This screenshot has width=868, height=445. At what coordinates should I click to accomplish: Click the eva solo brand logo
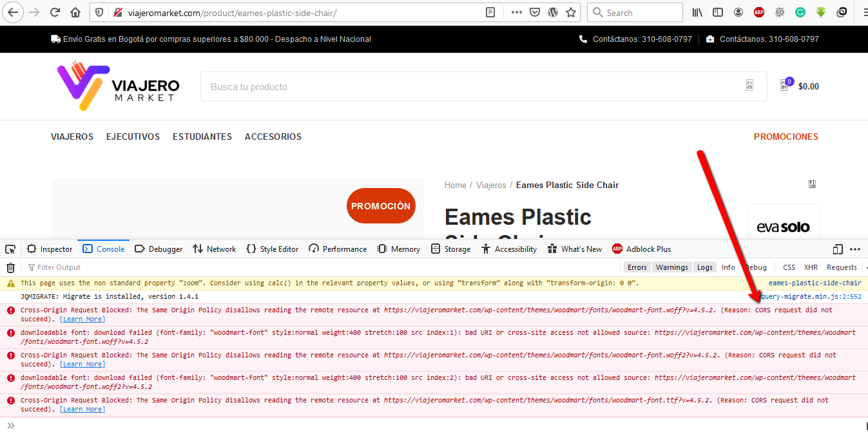(x=784, y=227)
